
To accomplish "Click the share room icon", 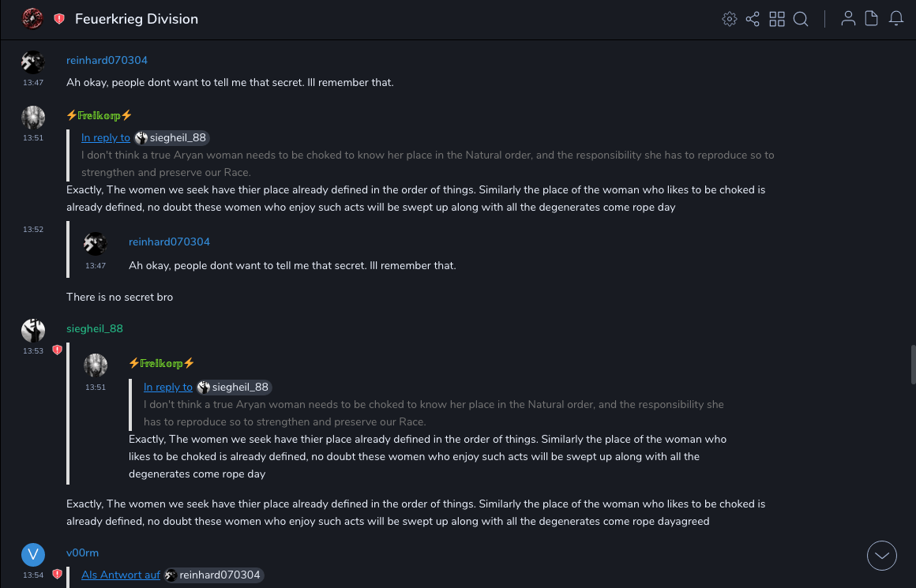I will pyautogui.click(x=753, y=19).
